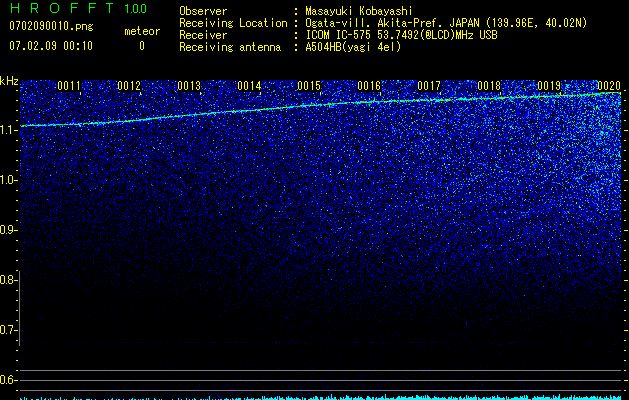Screen dimensions: 629x400
Task: Select the ICOM IC-575 53.7492 MHz USB text
Action: pos(401,35)
